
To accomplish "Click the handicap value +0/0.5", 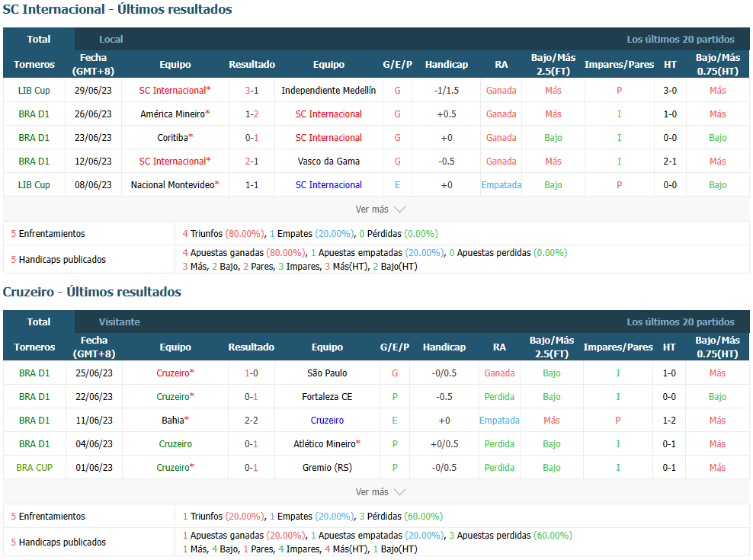I will click(444, 443).
